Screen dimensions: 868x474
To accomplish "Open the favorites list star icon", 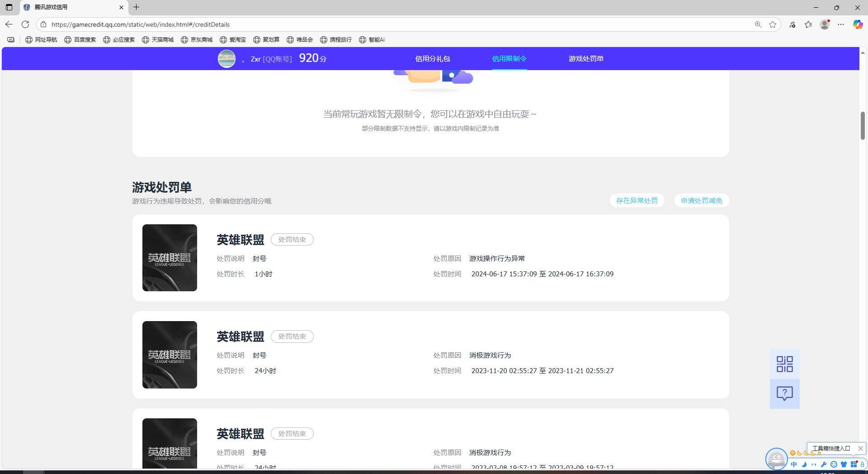I will [808, 24].
